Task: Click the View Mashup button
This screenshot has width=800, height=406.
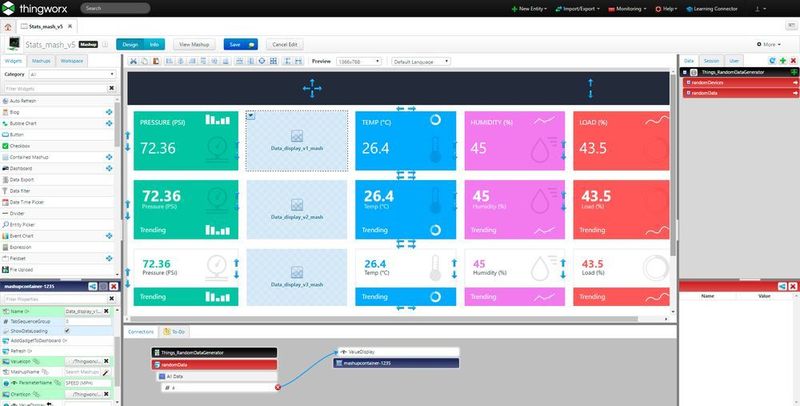Action: pyautogui.click(x=194, y=44)
